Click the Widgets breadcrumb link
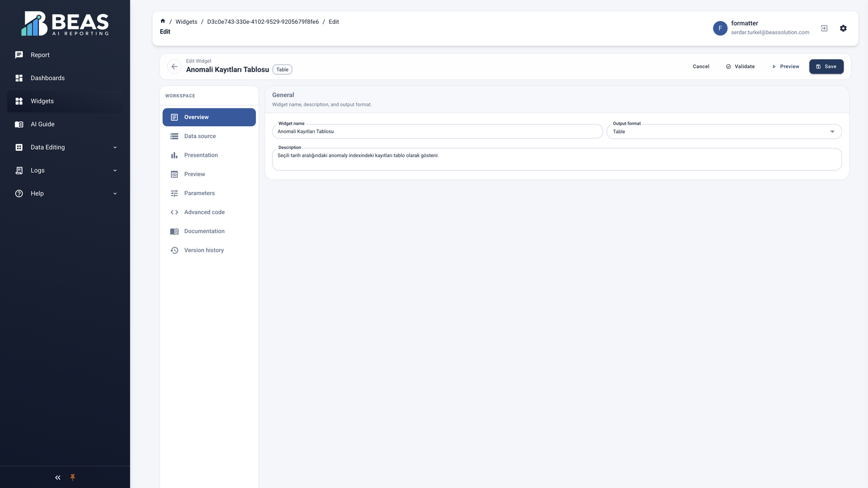This screenshot has height=488, width=868. tap(186, 22)
